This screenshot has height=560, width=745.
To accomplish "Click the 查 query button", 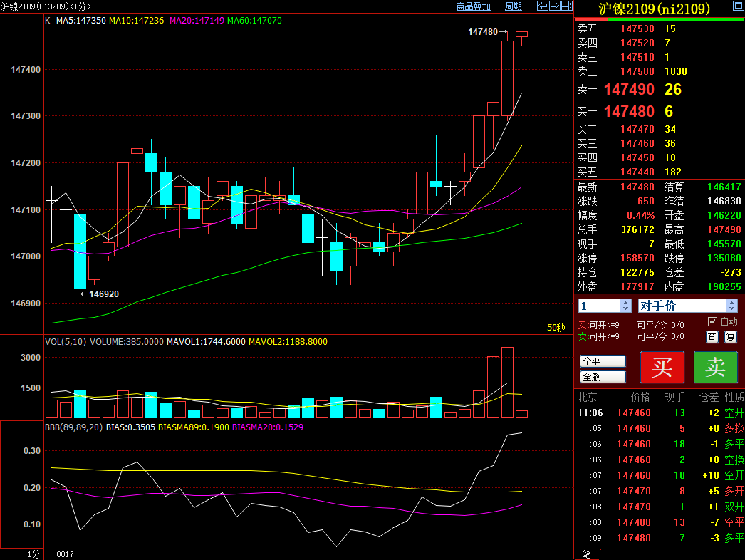I will (x=712, y=337).
